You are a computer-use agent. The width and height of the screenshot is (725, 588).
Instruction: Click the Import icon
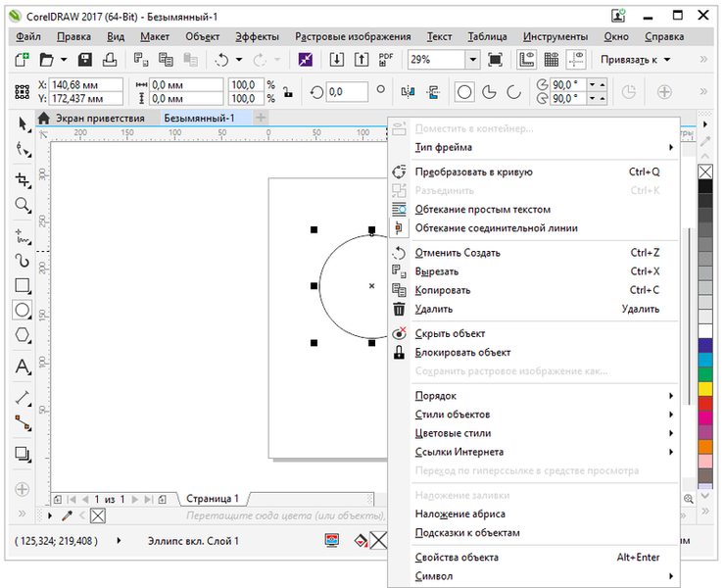tap(337, 60)
